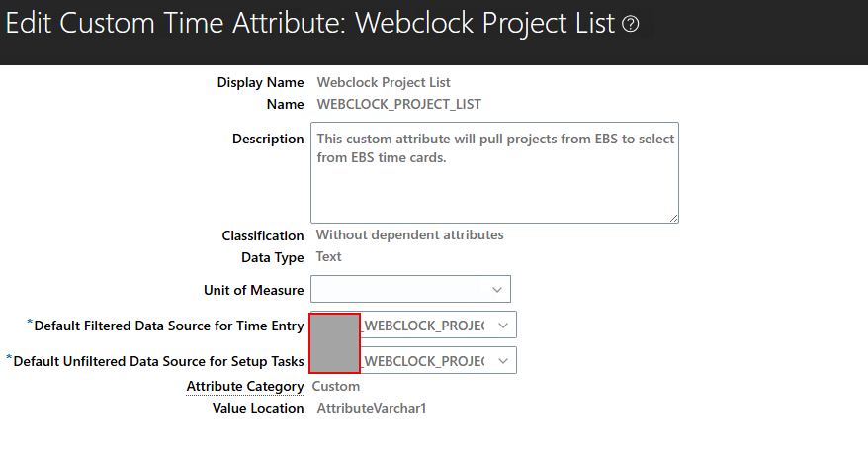Click the Description field label
This screenshot has width=868, height=466.
(x=268, y=140)
